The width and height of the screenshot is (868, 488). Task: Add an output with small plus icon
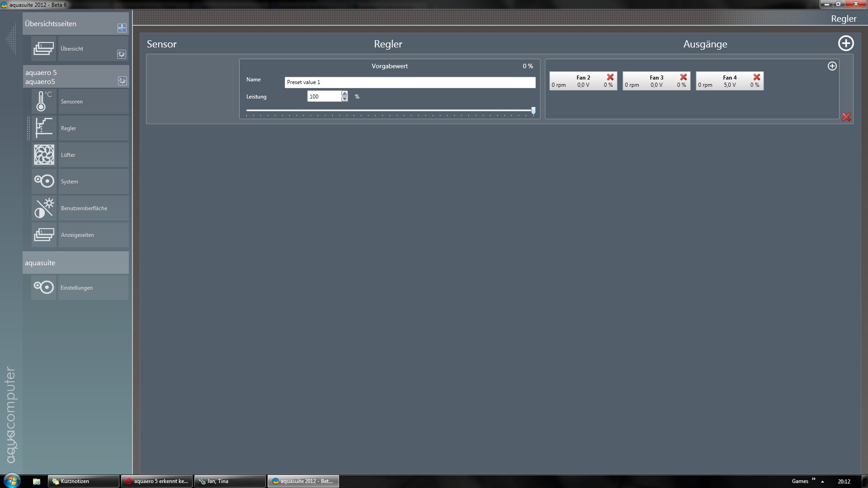[x=832, y=66]
